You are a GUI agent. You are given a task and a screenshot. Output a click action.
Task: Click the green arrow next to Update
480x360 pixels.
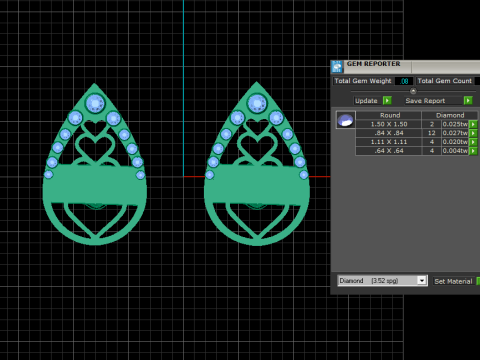click(x=387, y=101)
